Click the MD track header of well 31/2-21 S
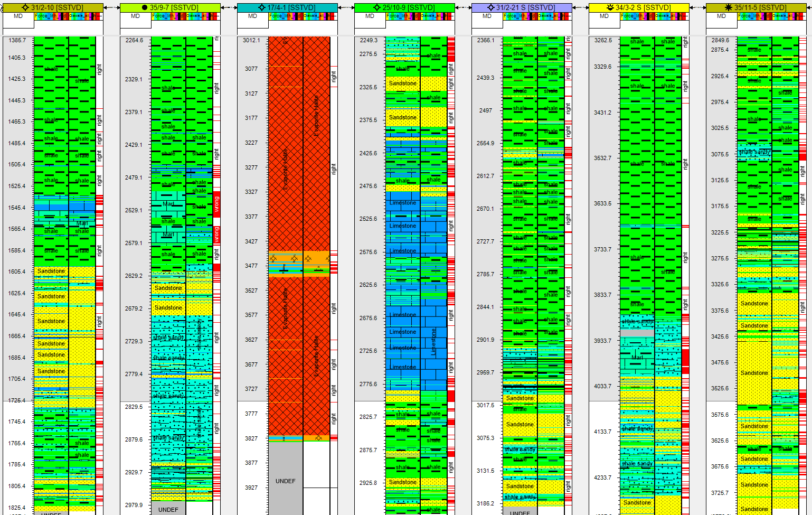Image resolution: width=812 pixels, height=515 pixels. tap(487, 16)
